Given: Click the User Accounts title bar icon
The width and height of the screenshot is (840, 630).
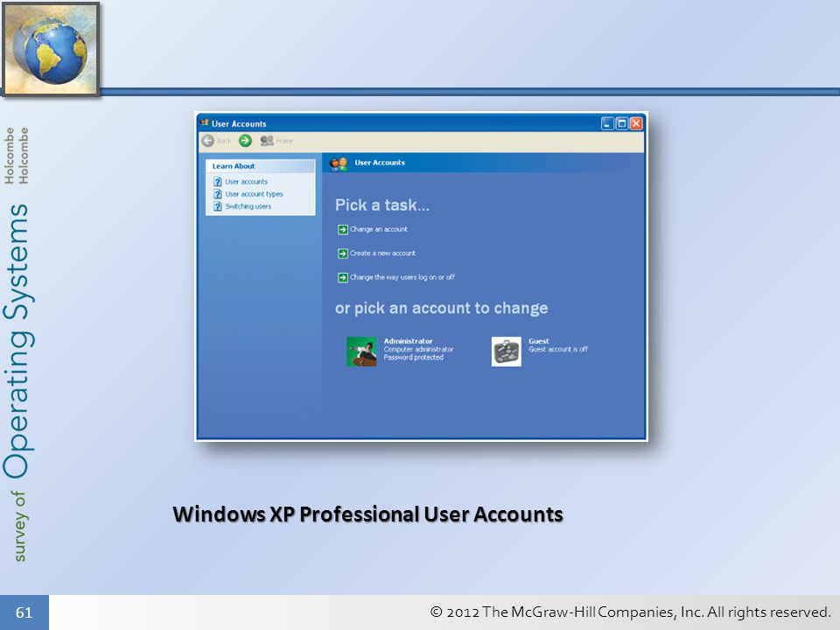Looking at the screenshot, I should 204,123.
